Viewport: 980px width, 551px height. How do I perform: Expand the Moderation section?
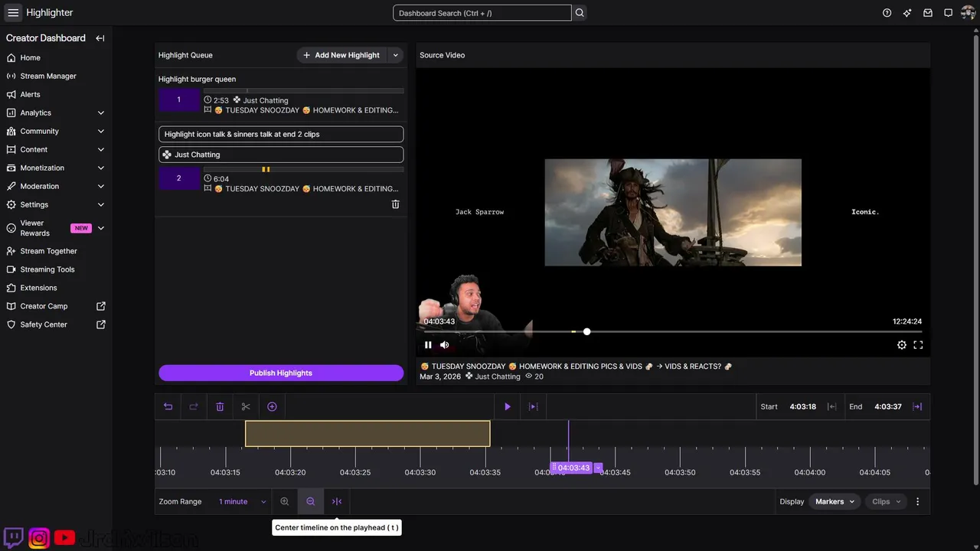101,187
